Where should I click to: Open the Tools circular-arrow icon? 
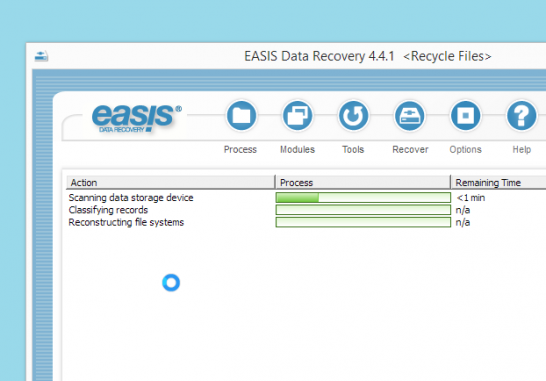[x=353, y=116]
